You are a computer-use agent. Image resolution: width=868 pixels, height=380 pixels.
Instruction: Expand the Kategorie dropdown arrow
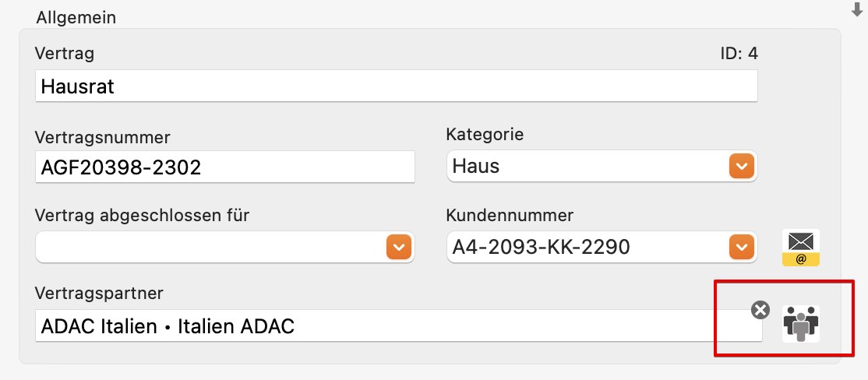point(742,166)
